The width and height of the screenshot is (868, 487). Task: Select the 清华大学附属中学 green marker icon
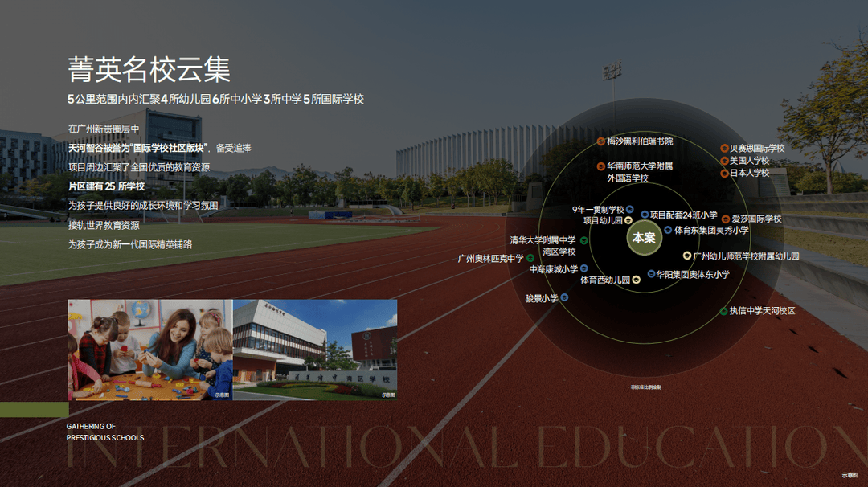click(583, 240)
